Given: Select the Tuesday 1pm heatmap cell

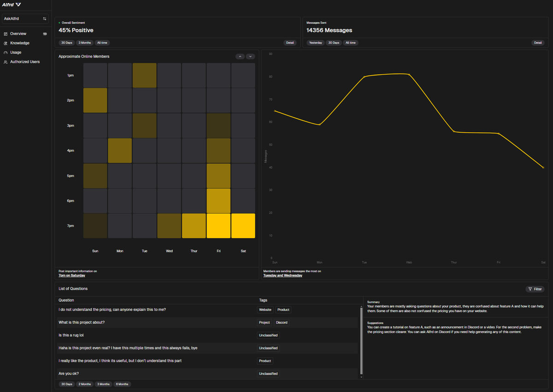Looking at the screenshot, I should pos(145,75).
